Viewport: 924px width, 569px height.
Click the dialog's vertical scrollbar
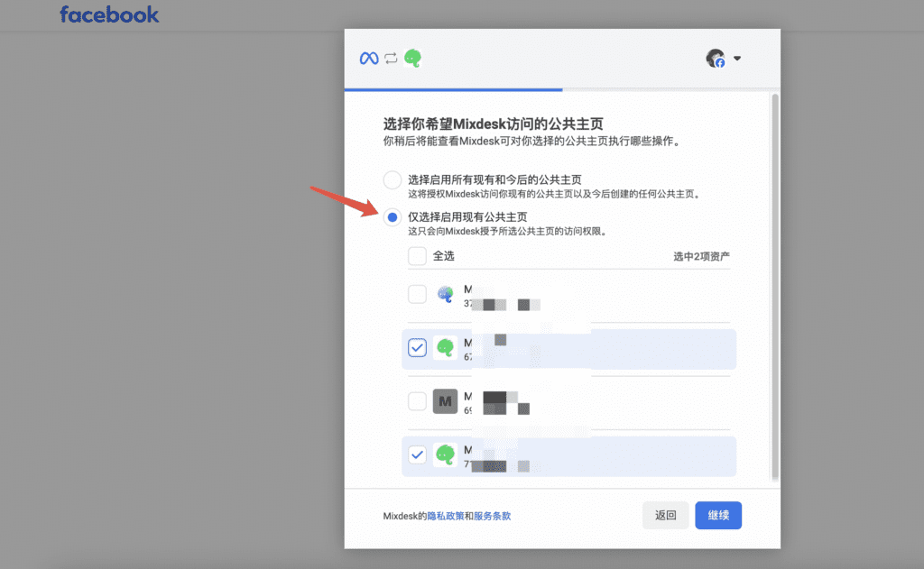tap(774, 271)
